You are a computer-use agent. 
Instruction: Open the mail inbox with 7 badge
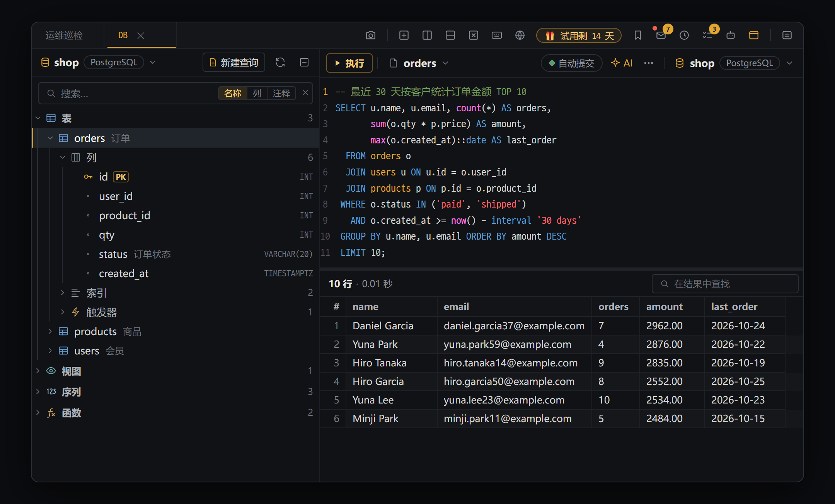pos(661,36)
